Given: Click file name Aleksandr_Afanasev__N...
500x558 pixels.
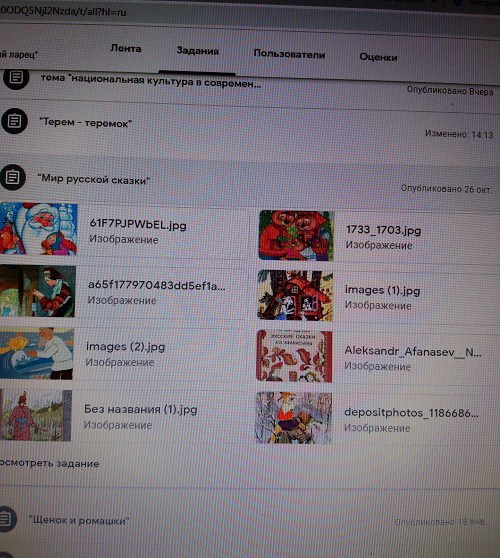Looking at the screenshot, I should point(413,352).
